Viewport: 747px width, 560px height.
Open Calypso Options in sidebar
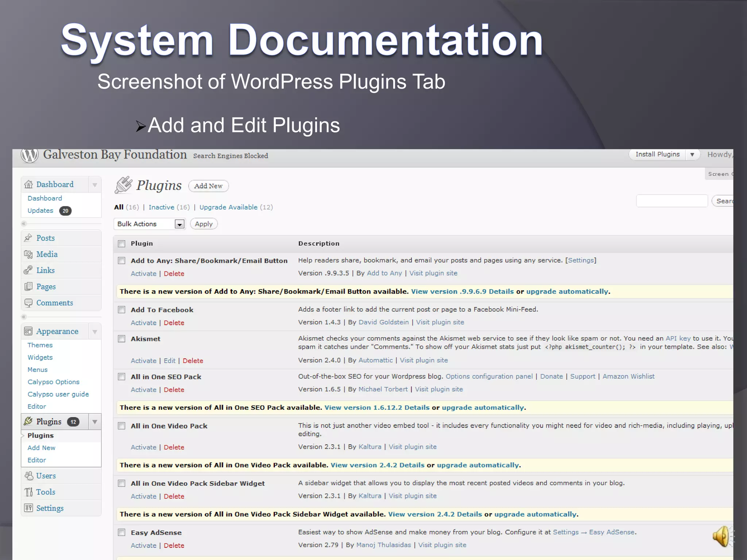click(54, 382)
